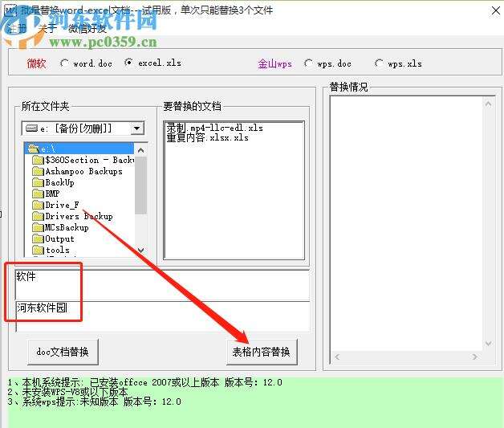504x428 pixels.
Task: Click the 表格内容替换 button
Action: click(262, 352)
